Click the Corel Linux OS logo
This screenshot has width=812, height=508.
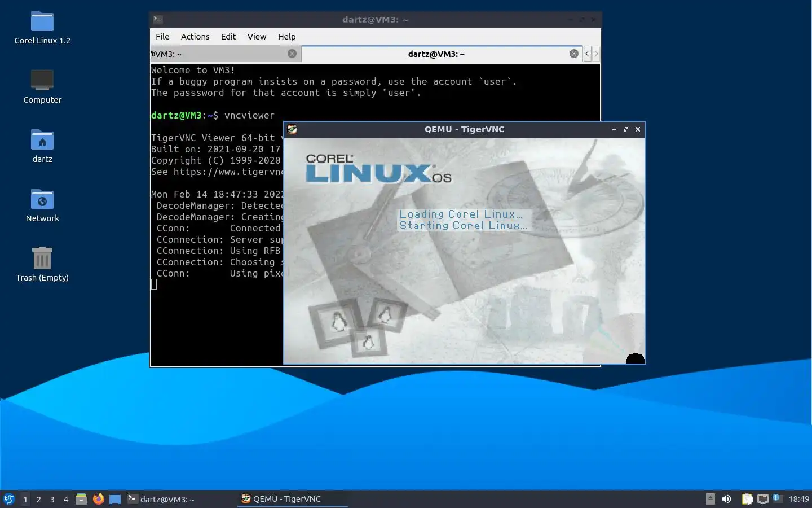[x=378, y=168]
